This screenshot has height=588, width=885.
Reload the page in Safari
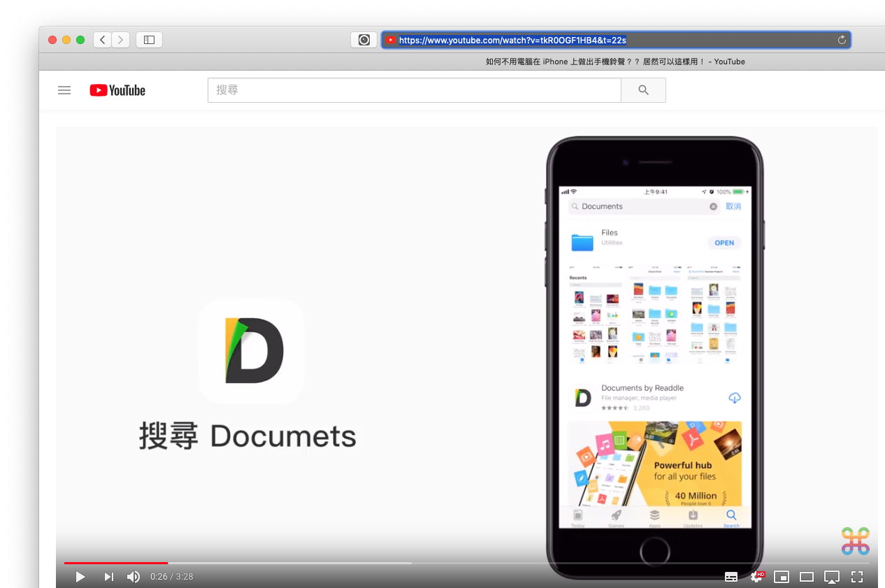(842, 40)
